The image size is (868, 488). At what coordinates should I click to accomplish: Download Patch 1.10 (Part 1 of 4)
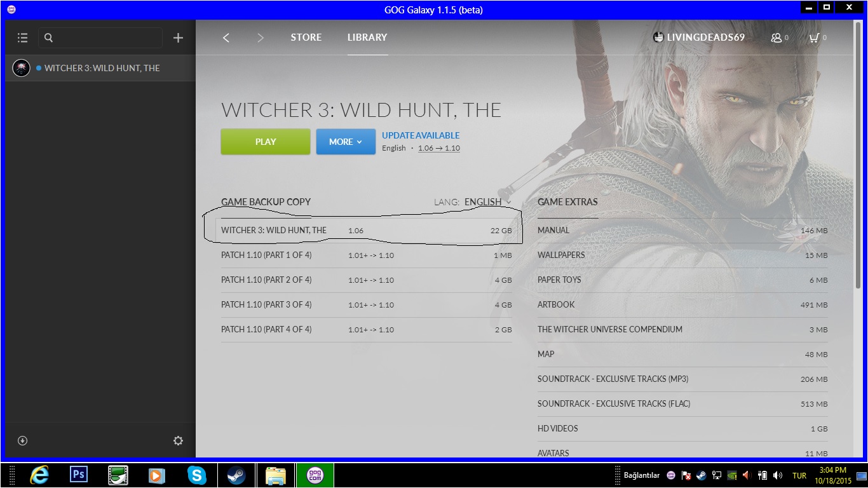(367, 255)
